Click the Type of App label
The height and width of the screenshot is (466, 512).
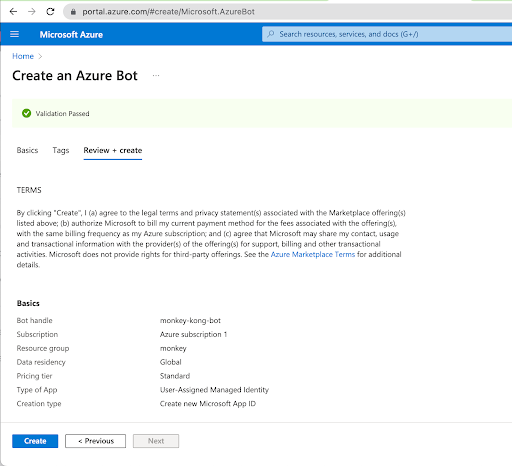click(x=37, y=390)
